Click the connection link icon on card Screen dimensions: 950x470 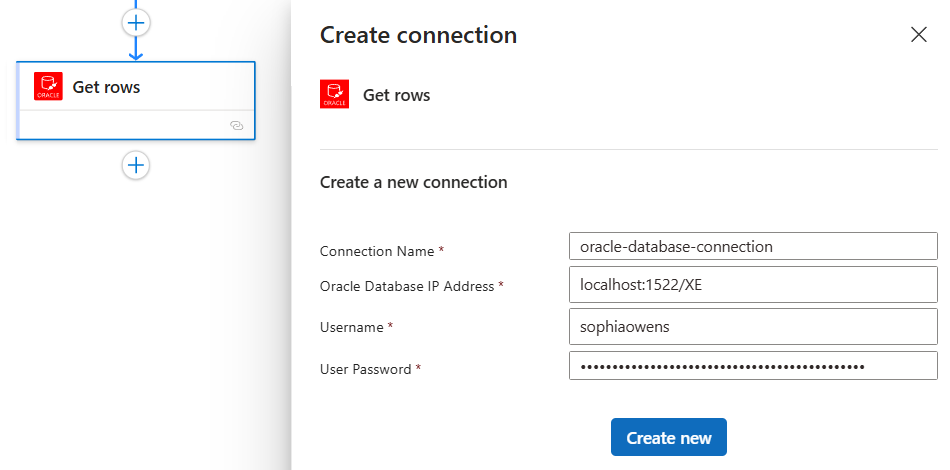(237, 125)
